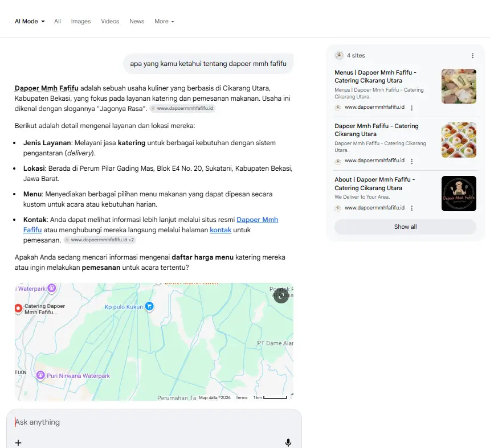Click the Kp pulo Kukun shopping marker
This screenshot has width=490, height=448.
pos(149,307)
